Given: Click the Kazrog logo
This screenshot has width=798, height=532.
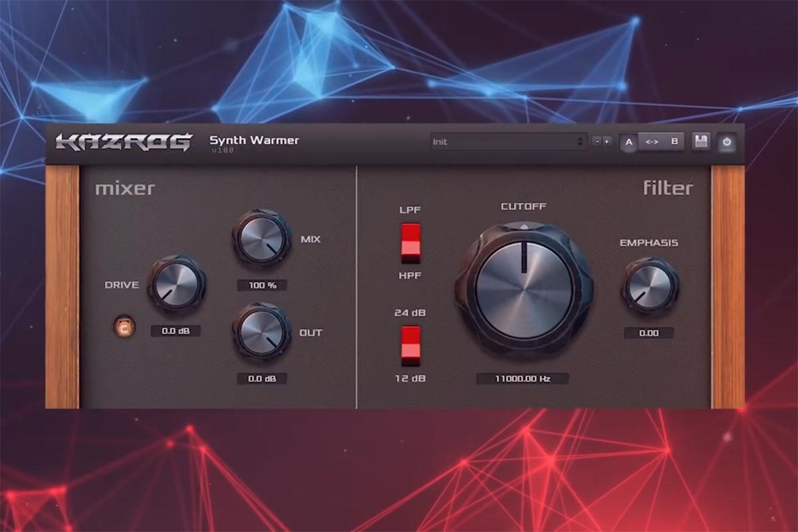Looking at the screenshot, I should [x=124, y=142].
